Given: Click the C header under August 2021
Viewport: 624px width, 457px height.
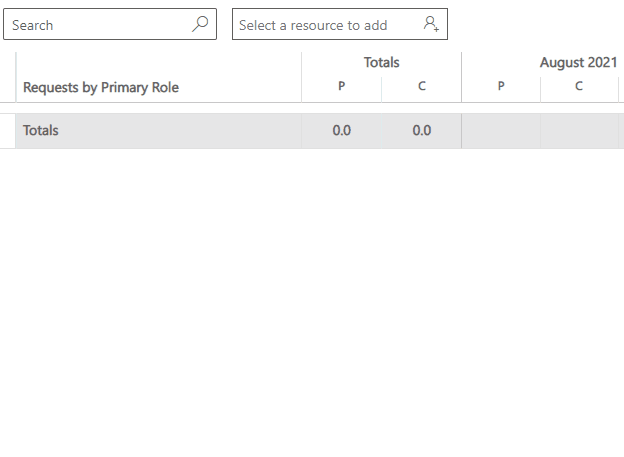Looking at the screenshot, I should (579, 87).
